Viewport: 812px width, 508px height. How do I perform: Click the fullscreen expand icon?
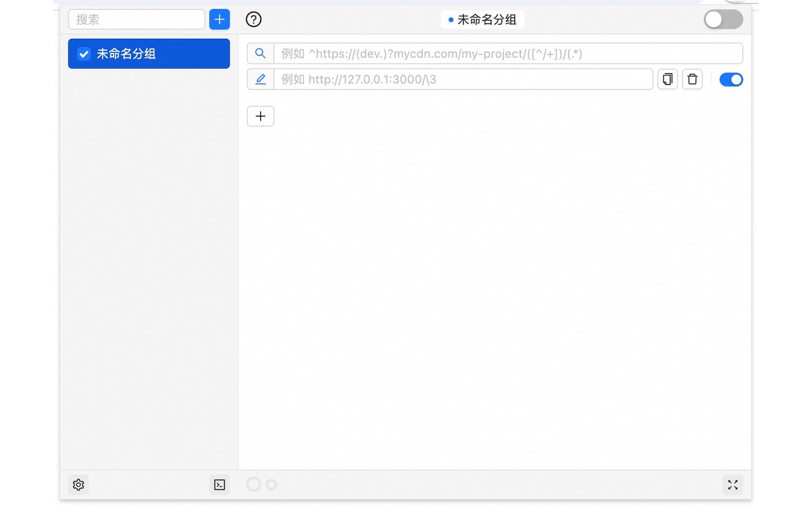pyautogui.click(x=733, y=485)
